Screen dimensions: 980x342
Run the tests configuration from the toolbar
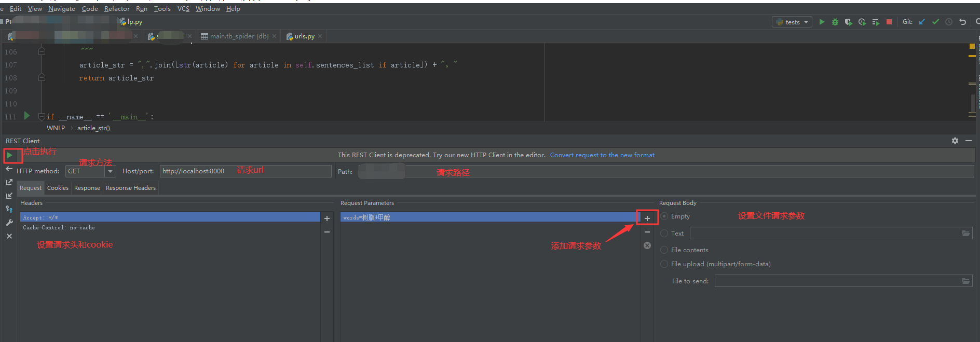pyautogui.click(x=822, y=22)
